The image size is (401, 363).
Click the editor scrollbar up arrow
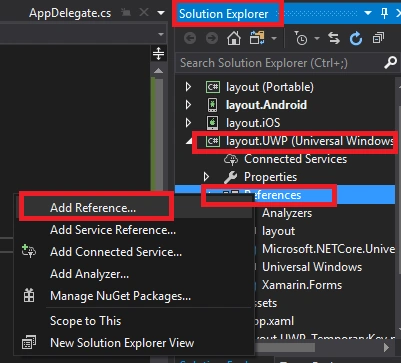point(158,71)
